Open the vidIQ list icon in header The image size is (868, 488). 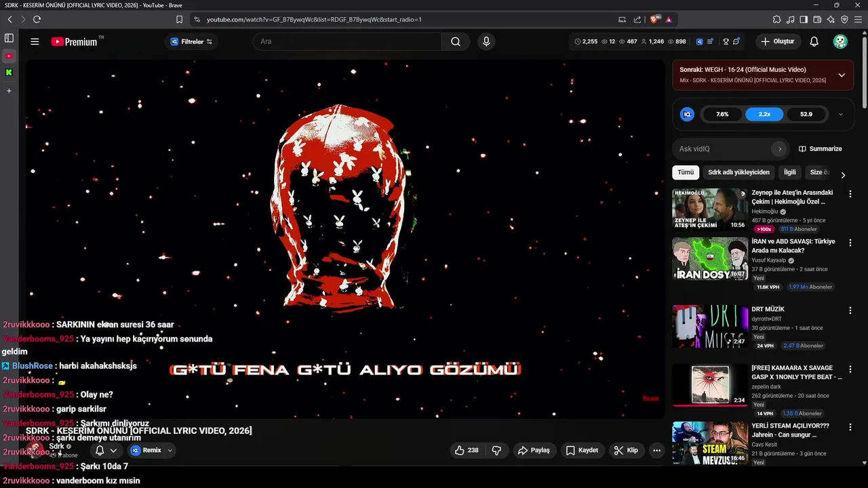710,41
